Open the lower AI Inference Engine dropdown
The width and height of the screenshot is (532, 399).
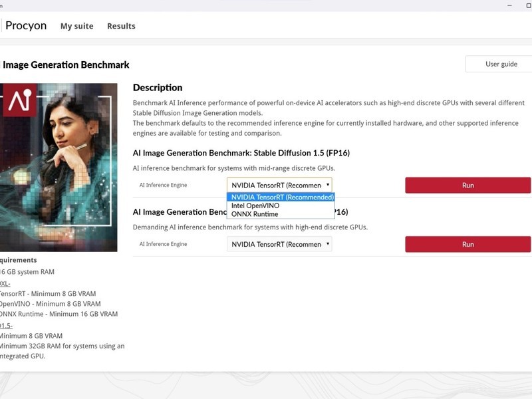[x=279, y=244]
